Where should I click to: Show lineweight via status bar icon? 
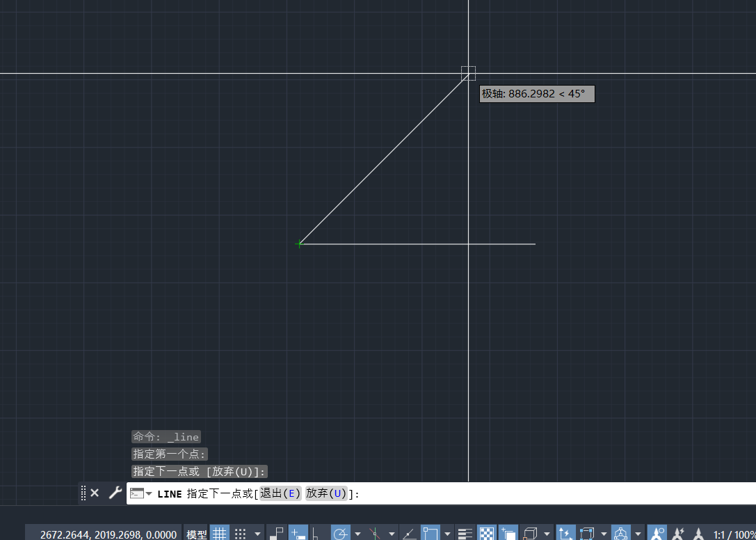[465, 534]
